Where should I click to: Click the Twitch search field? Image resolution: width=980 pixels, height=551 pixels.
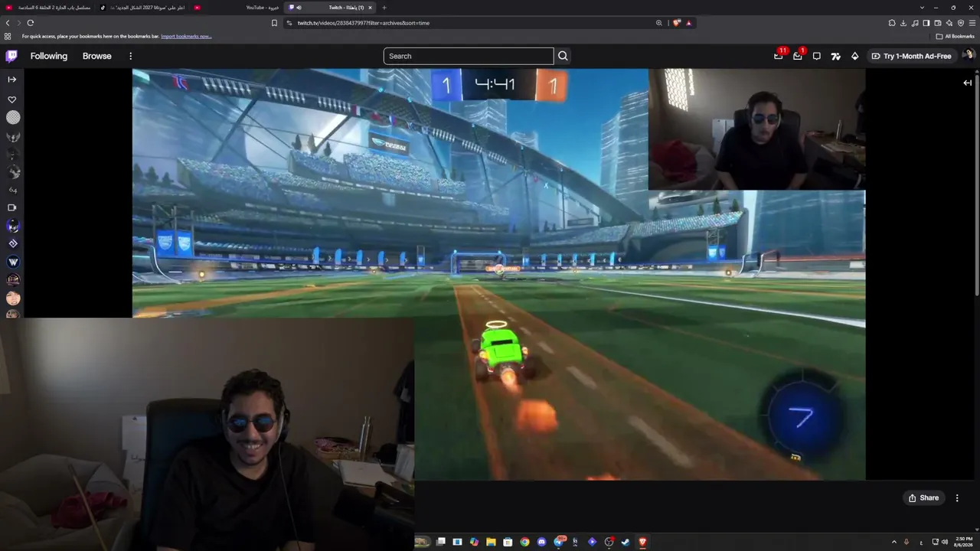point(469,56)
